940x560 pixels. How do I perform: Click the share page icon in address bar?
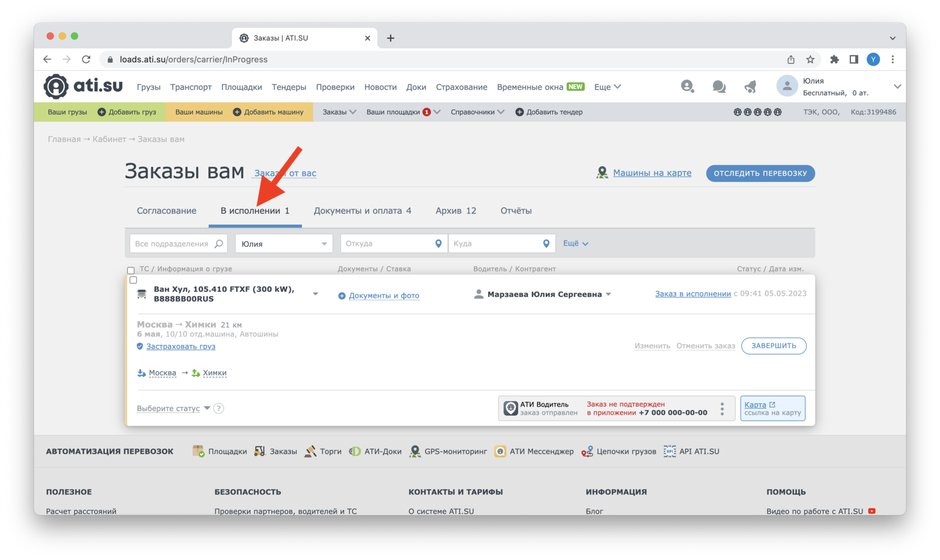point(791,59)
